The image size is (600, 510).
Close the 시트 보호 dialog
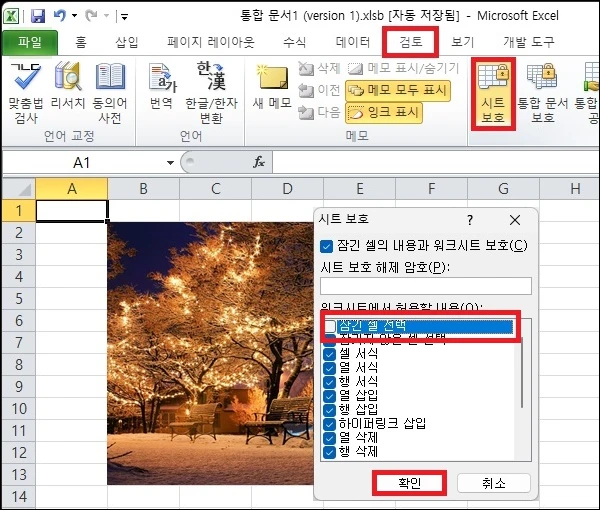515,220
